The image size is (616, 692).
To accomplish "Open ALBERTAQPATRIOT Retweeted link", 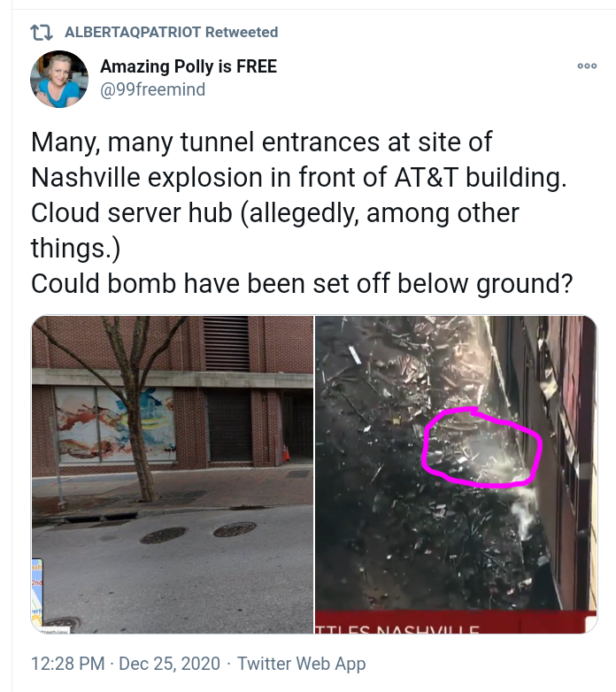I will pyautogui.click(x=171, y=32).
